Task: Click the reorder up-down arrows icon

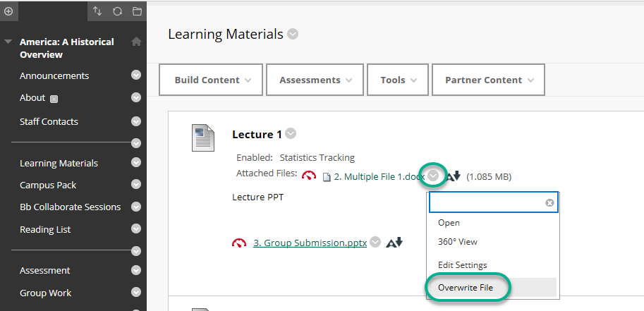Action: (x=97, y=11)
